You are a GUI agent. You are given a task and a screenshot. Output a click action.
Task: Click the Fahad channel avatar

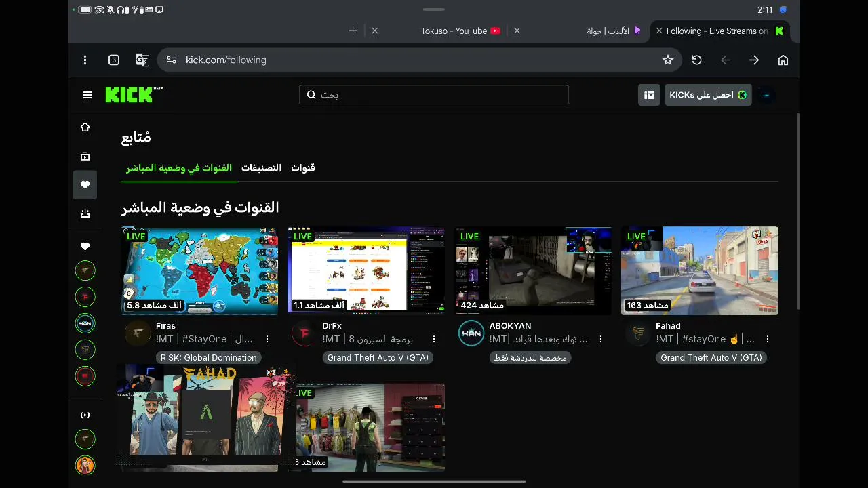pos(638,333)
